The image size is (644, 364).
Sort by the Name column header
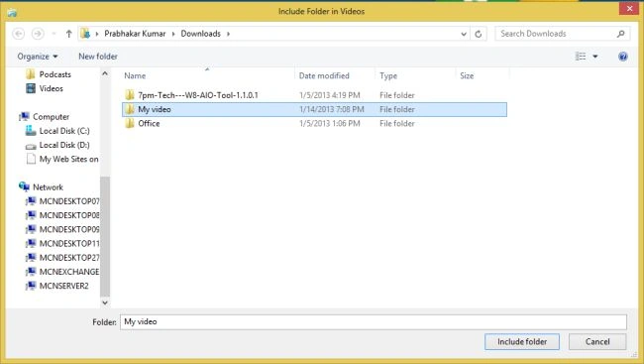click(135, 75)
